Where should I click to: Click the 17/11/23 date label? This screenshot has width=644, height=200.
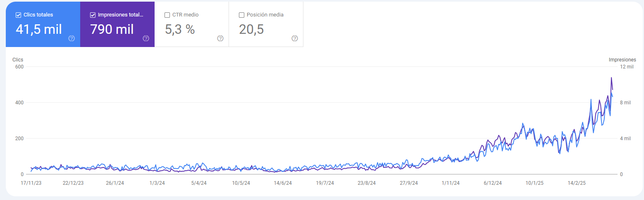click(x=31, y=183)
